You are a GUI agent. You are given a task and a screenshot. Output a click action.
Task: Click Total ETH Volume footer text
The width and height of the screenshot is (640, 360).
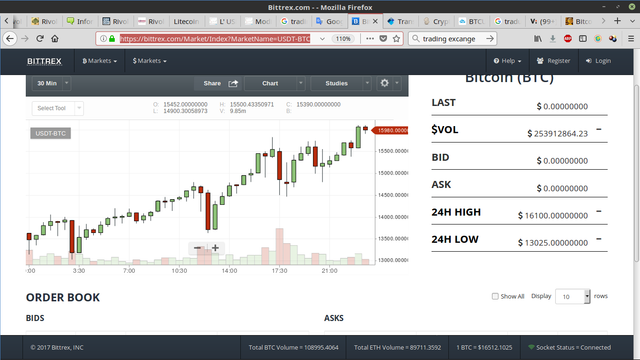[x=398, y=348]
